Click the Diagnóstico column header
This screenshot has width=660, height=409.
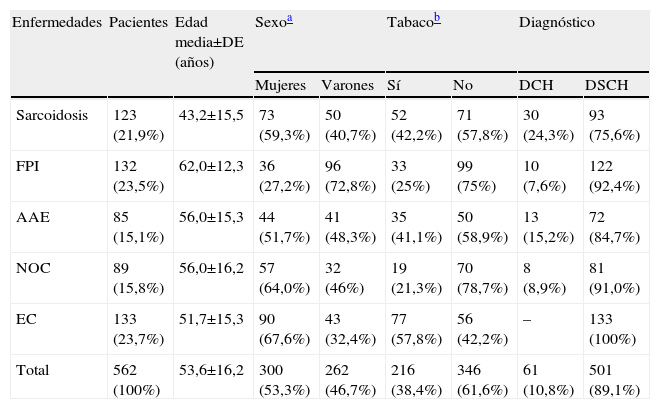tap(557, 22)
